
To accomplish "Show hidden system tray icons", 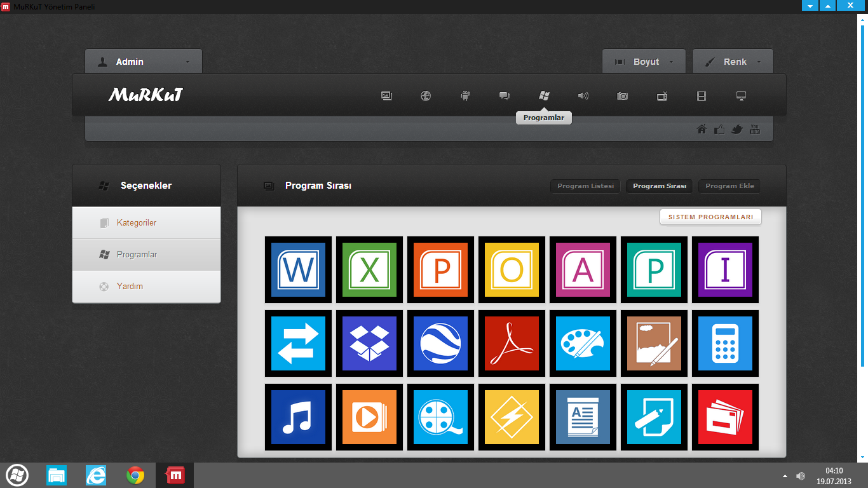I will (x=785, y=476).
